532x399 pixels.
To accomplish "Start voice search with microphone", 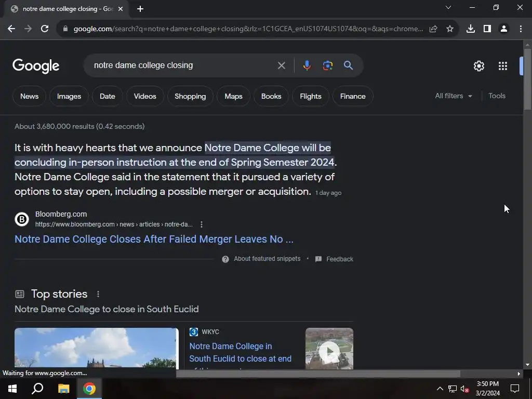I will [x=307, y=65].
